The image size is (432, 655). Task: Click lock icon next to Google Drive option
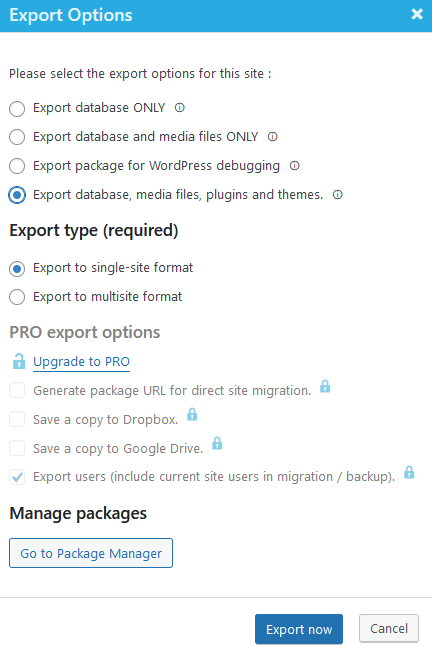tap(217, 443)
